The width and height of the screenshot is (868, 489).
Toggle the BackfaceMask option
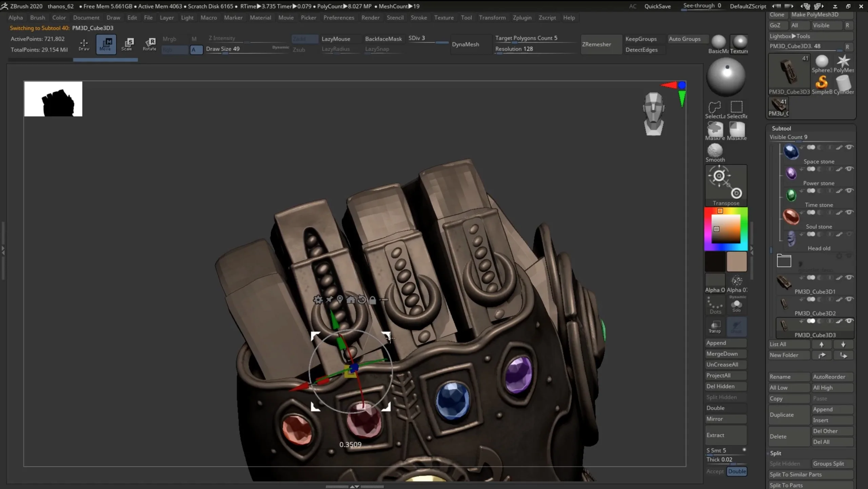click(383, 39)
